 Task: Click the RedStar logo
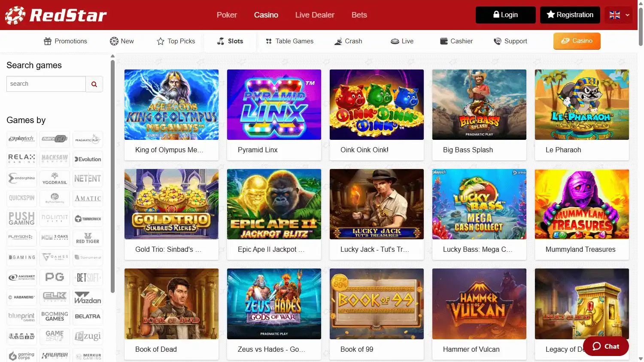56,15
